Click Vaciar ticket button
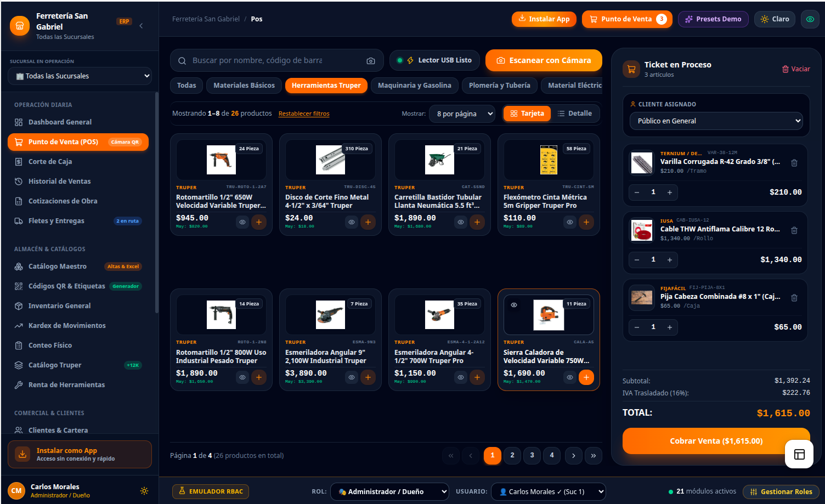This screenshot has height=504, width=825. click(796, 69)
